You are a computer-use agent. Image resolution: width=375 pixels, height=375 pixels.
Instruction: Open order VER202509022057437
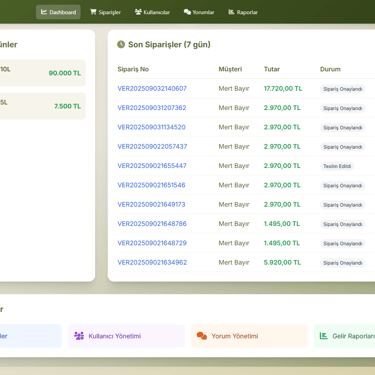tap(152, 146)
